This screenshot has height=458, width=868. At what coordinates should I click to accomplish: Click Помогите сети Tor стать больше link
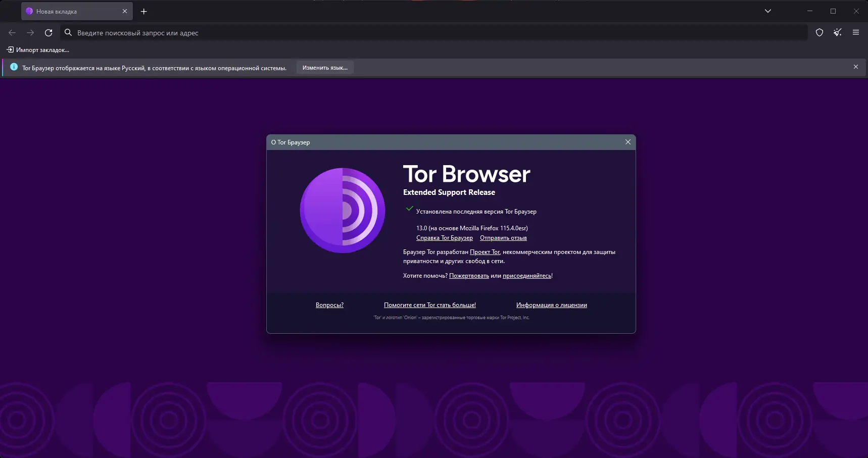(430, 305)
